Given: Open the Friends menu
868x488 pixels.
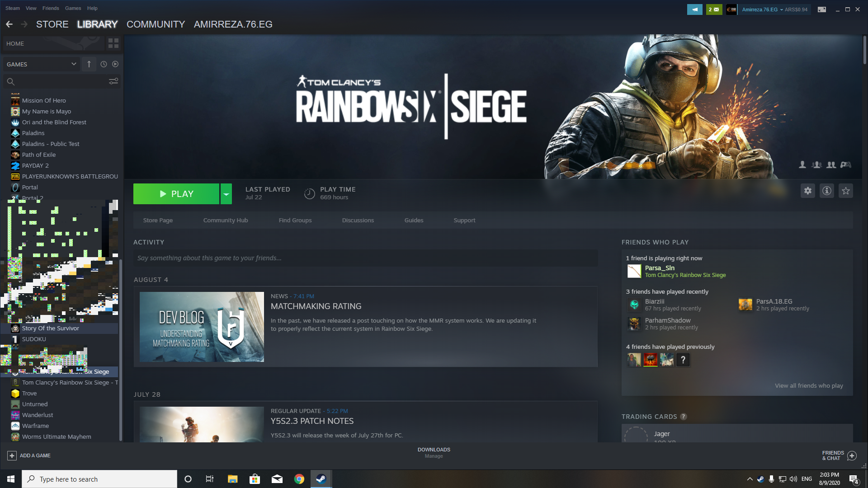Looking at the screenshot, I should coord(51,8).
